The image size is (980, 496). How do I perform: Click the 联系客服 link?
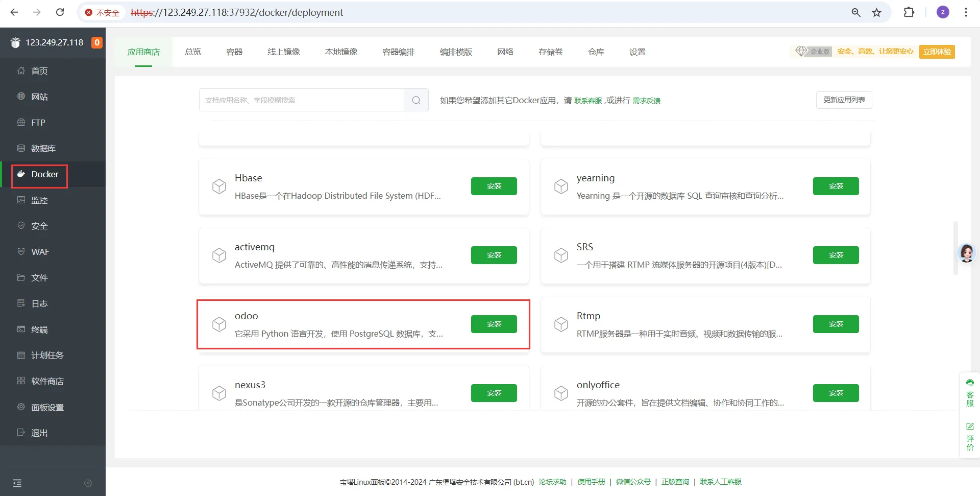coord(588,101)
